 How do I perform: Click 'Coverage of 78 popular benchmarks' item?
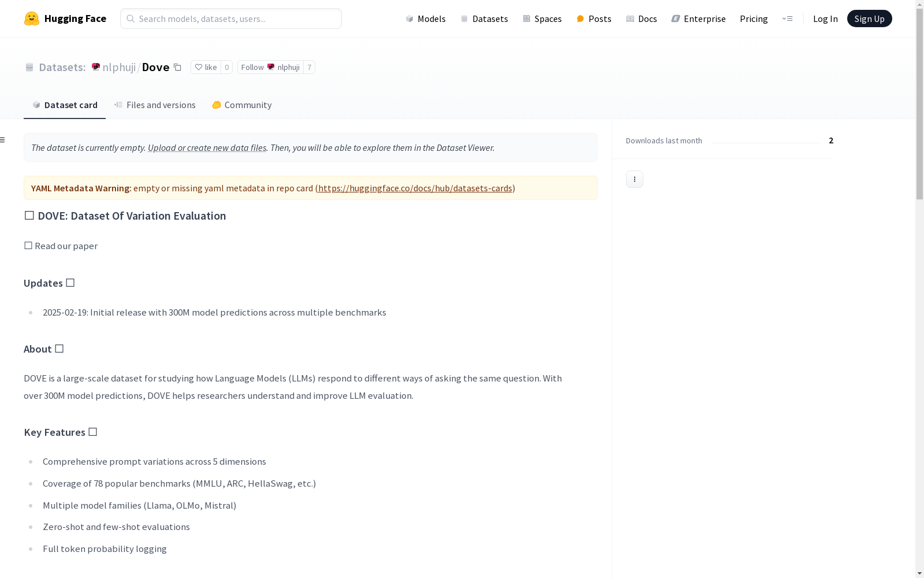[x=179, y=483]
